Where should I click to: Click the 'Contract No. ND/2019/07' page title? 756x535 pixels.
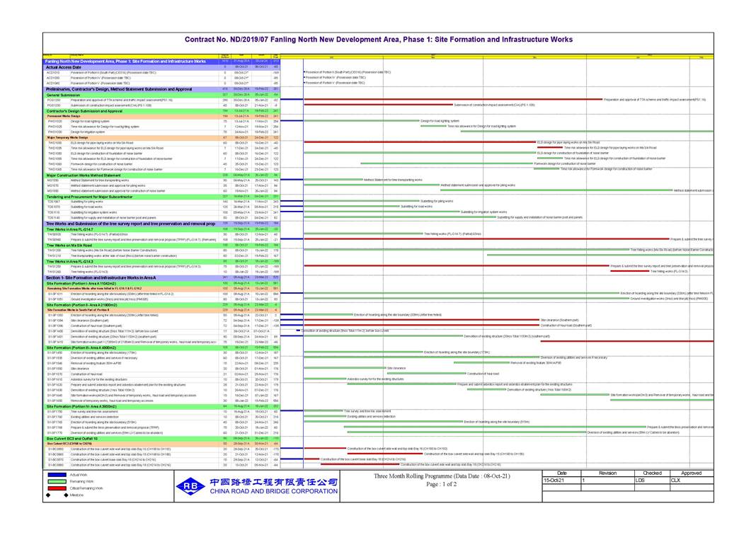pyautogui.click(x=379, y=40)
